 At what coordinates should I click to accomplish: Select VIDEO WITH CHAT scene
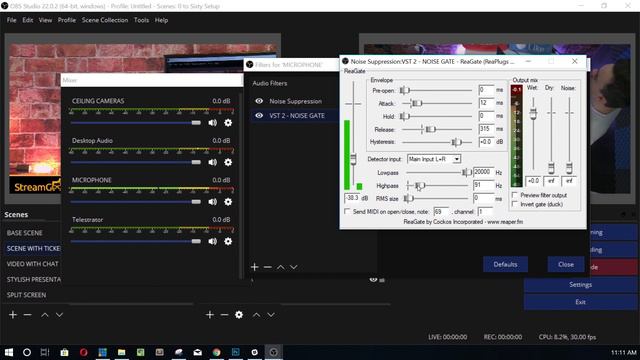pyautogui.click(x=33, y=264)
